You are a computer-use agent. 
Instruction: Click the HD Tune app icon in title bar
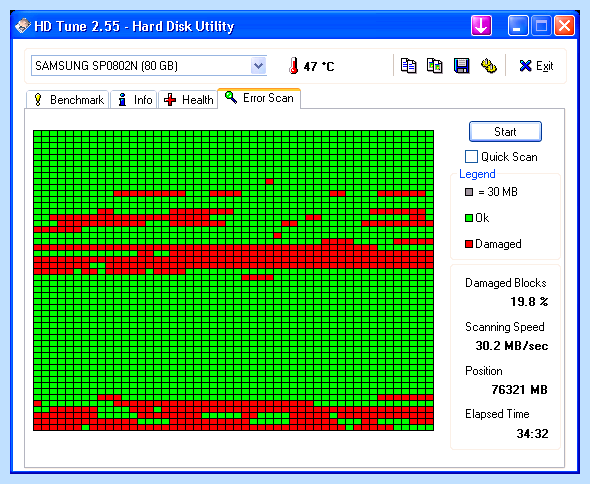(23, 26)
